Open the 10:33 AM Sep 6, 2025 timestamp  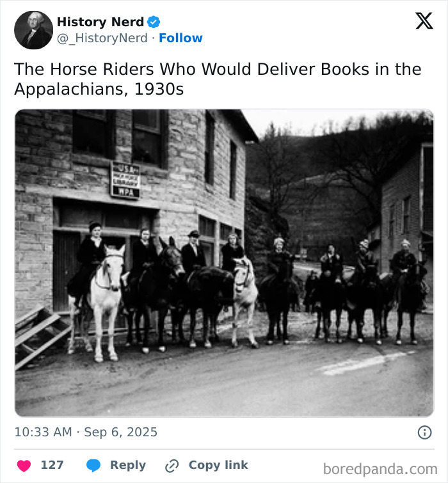[x=86, y=432]
